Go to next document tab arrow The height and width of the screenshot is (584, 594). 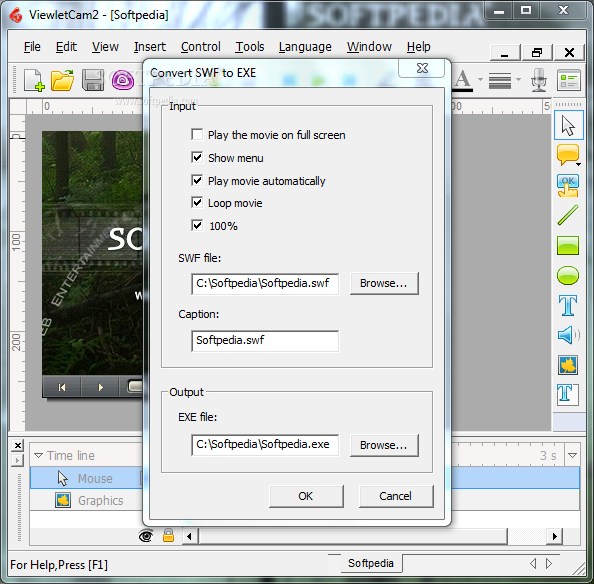[x=549, y=563]
